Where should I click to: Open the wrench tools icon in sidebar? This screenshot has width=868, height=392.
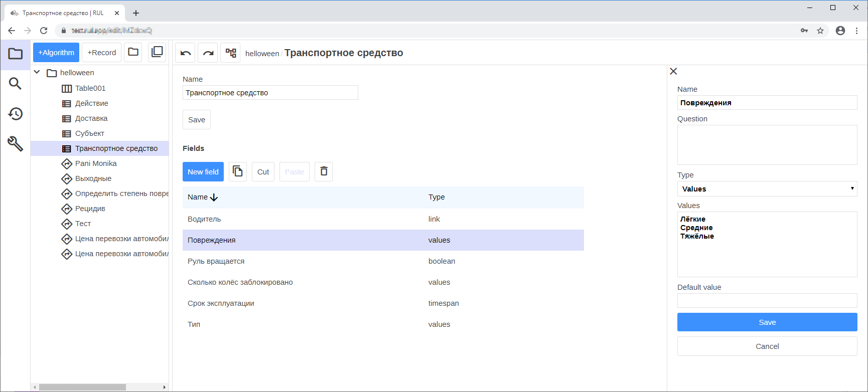pos(15,144)
